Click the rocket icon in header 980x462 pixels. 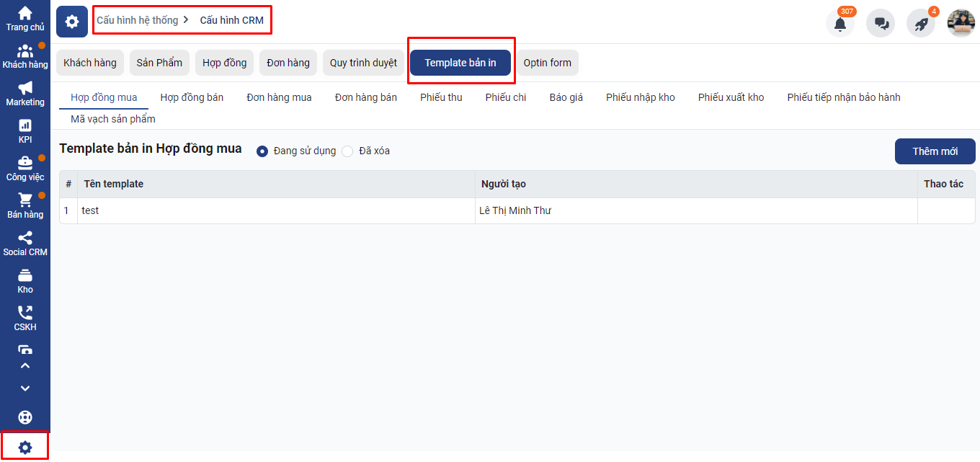tap(920, 24)
